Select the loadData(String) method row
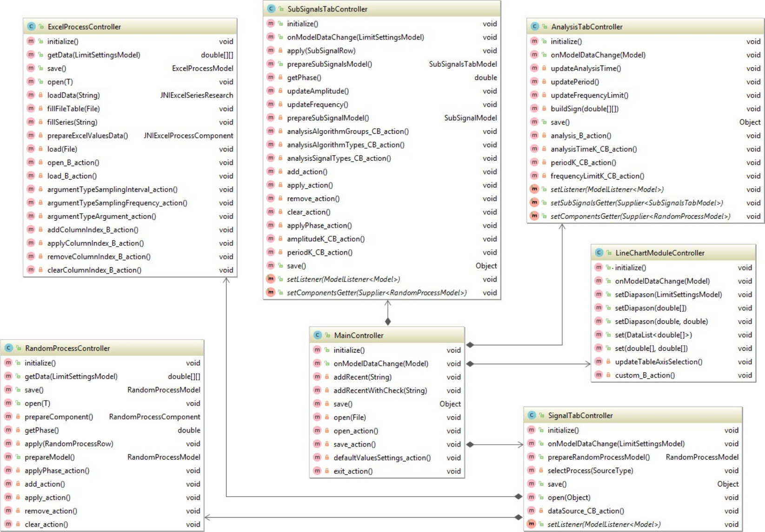Image resolution: width=765 pixels, height=532 pixels. point(73,95)
